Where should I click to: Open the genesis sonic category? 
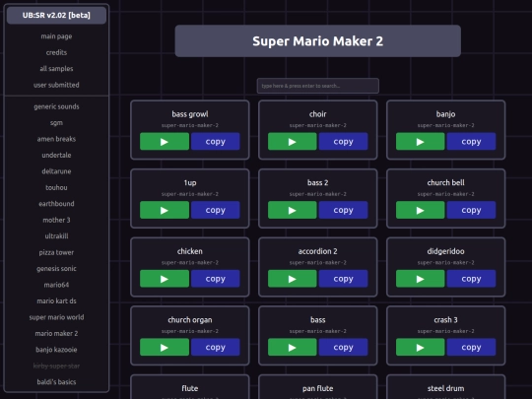point(56,269)
